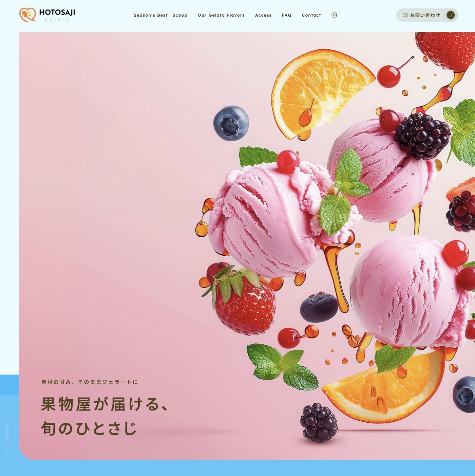Click the お問い合わせ button
Viewport: 475px width, 476px height.
(427, 15)
